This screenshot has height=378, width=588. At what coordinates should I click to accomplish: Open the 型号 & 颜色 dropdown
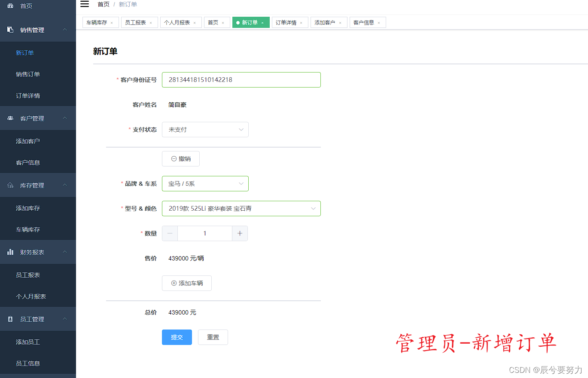click(241, 208)
